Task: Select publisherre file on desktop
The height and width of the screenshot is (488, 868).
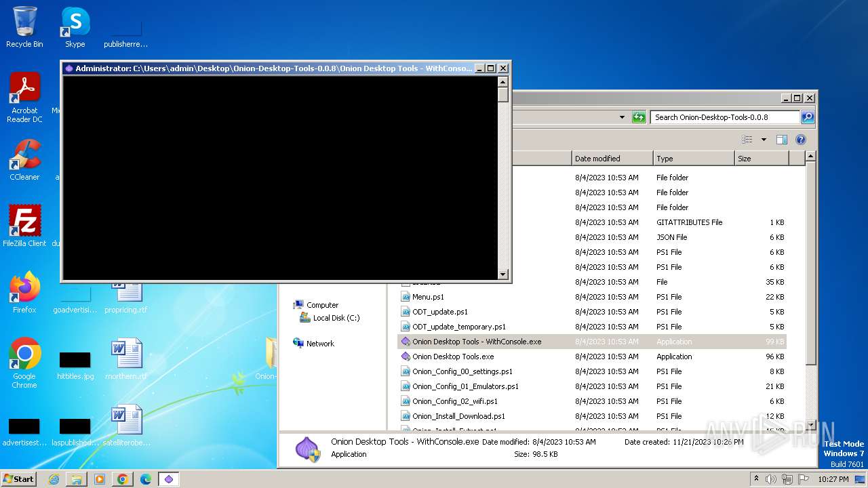Action: [x=126, y=34]
